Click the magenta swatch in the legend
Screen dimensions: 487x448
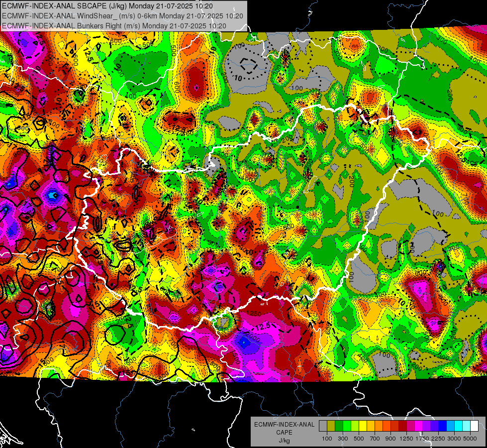coord(418,426)
